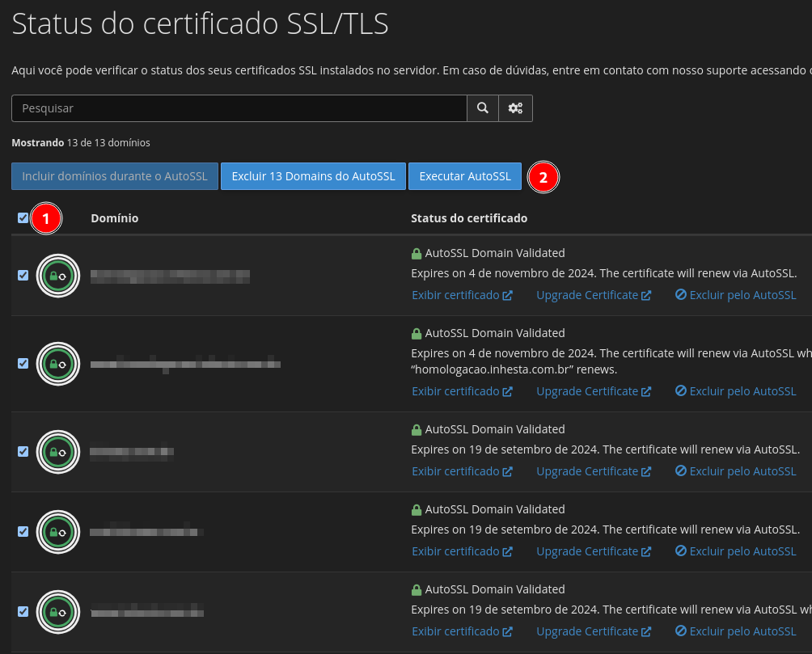Uncheck the checkbox for the homologacao row
Screen dimensions: 812x654
pos(23,363)
